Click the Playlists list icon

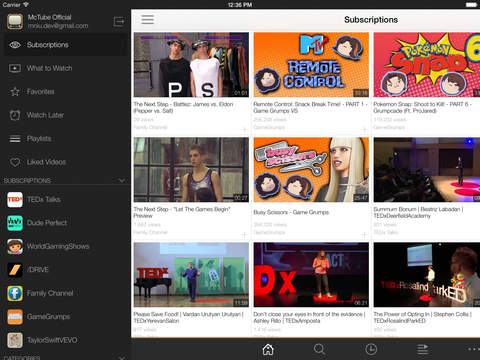15,139
